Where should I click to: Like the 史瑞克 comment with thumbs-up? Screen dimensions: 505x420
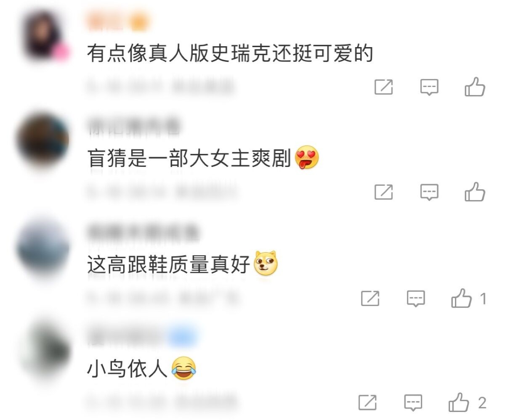475,87
